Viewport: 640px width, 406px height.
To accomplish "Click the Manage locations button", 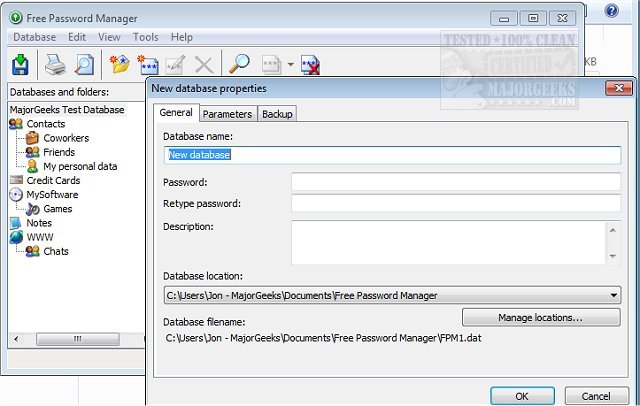I will click(x=541, y=317).
